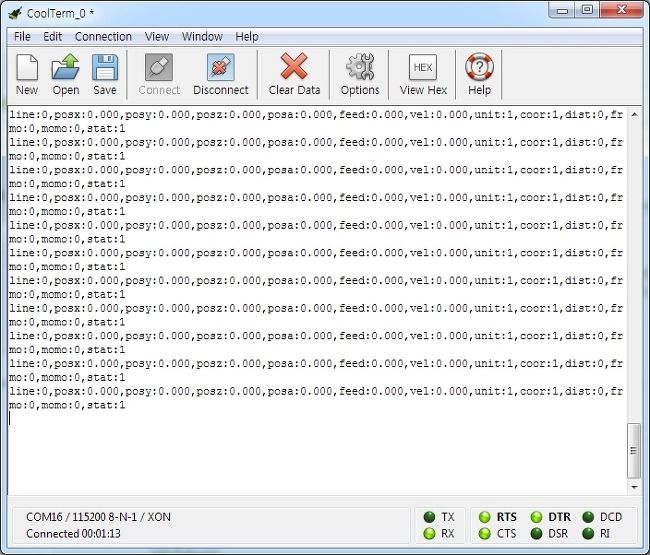Click the vertical scrollbar thumb

click(634, 451)
